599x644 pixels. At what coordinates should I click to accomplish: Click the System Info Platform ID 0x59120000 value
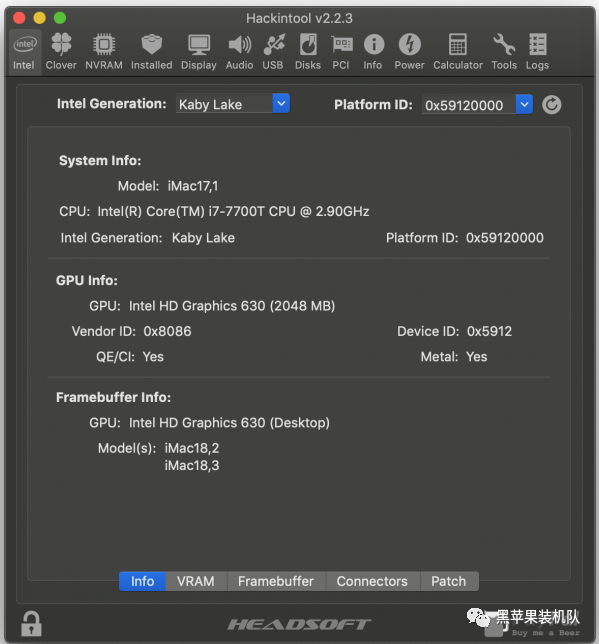click(x=505, y=238)
